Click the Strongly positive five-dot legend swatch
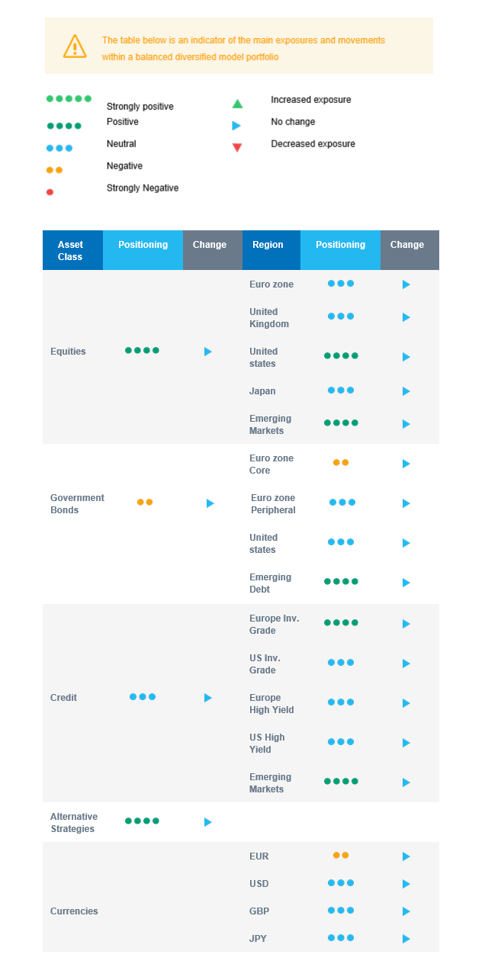Viewport: 485px width, 980px height. [69, 98]
